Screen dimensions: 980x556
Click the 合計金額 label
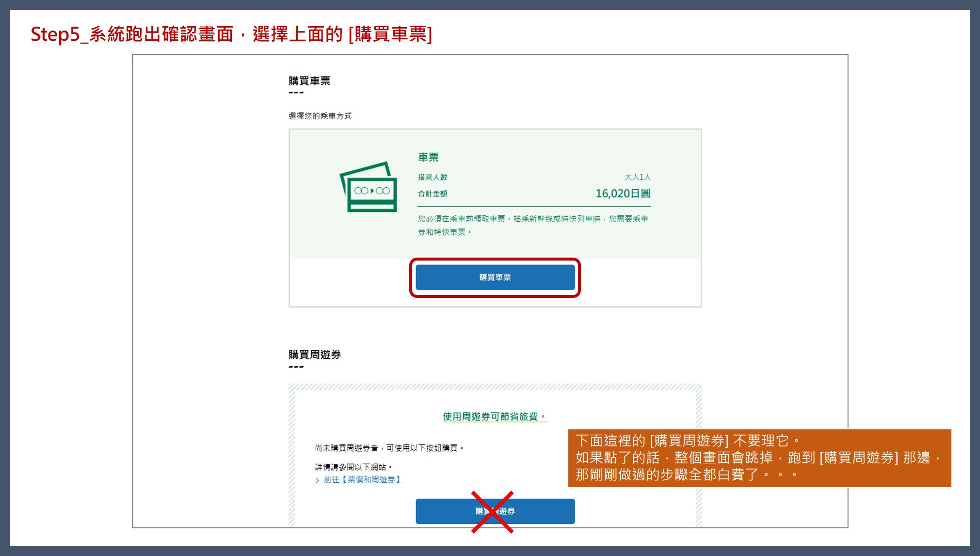[433, 194]
